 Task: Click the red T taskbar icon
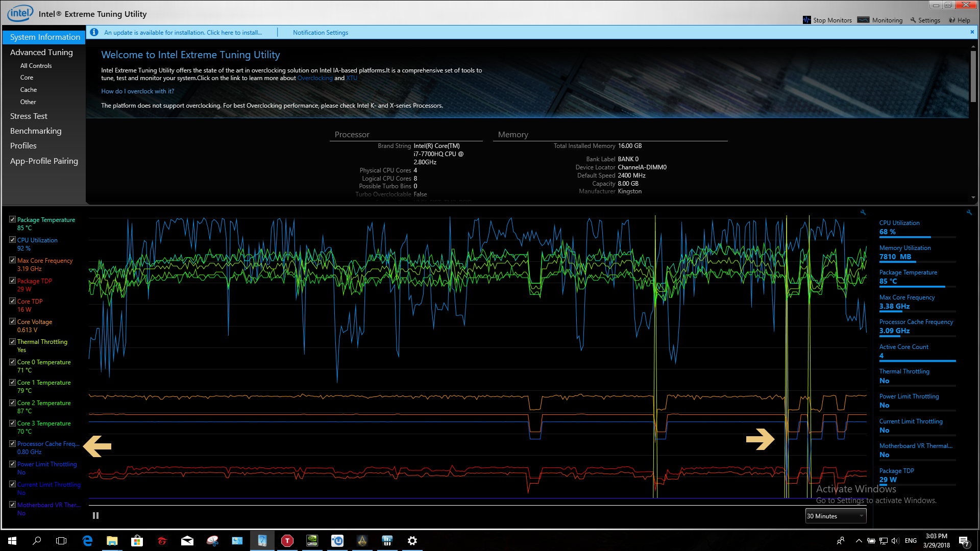tap(287, 541)
